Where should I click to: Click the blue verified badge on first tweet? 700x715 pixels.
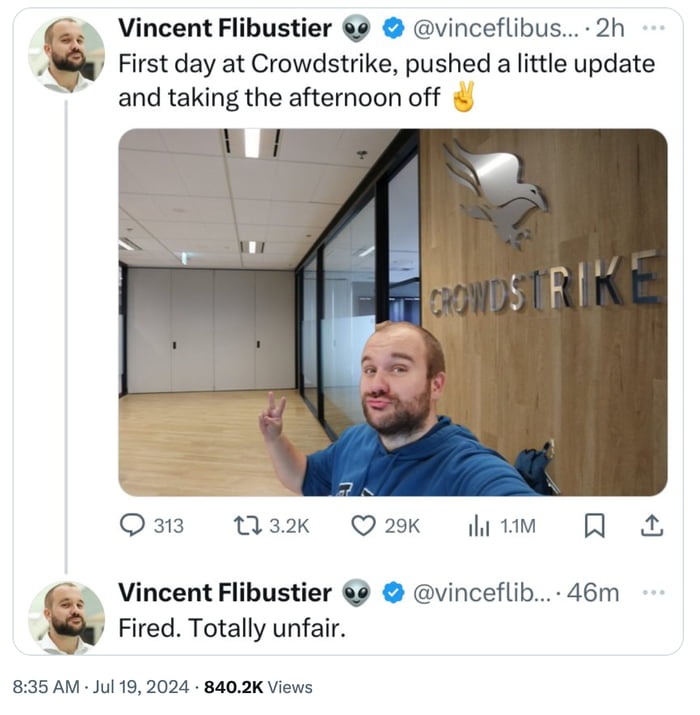pyautogui.click(x=393, y=29)
